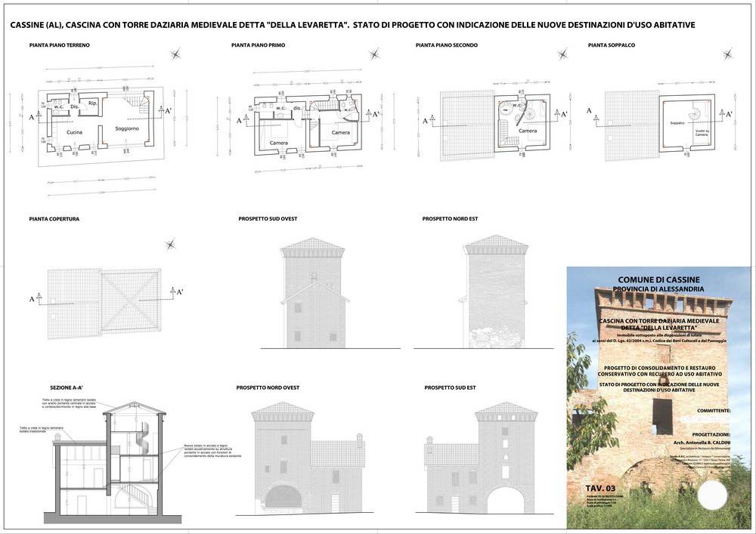
Task: Click the 'PROSPETTO NORD EST' heading
Action: tap(450, 219)
